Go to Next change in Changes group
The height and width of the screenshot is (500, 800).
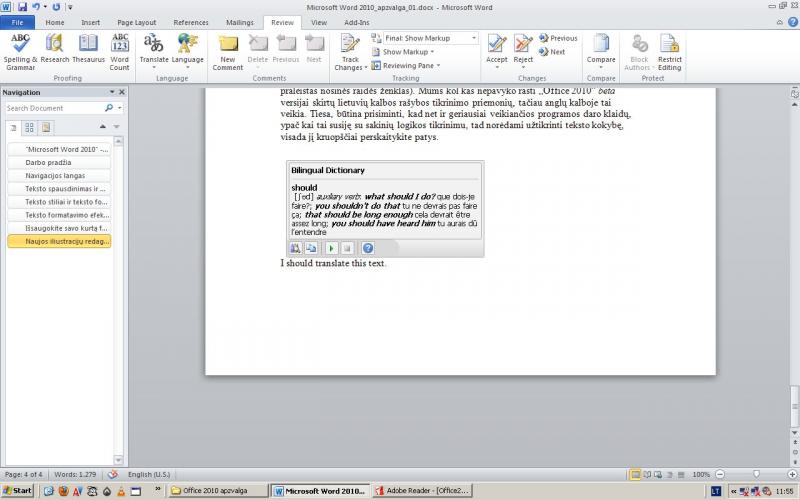pos(552,52)
